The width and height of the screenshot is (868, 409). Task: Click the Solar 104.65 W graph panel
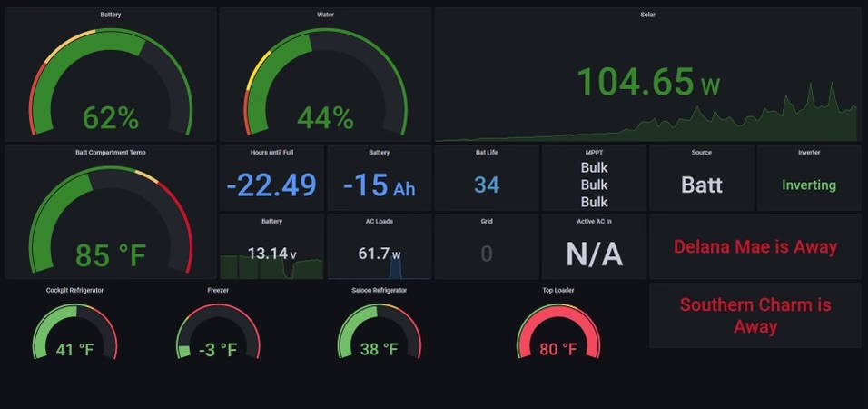647,75
